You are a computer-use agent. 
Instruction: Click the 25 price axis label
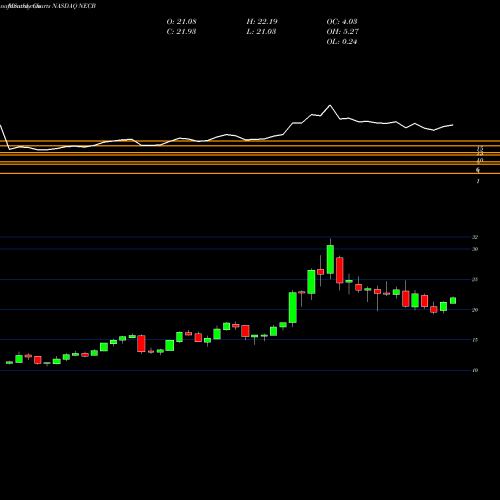tap(475, 280)
